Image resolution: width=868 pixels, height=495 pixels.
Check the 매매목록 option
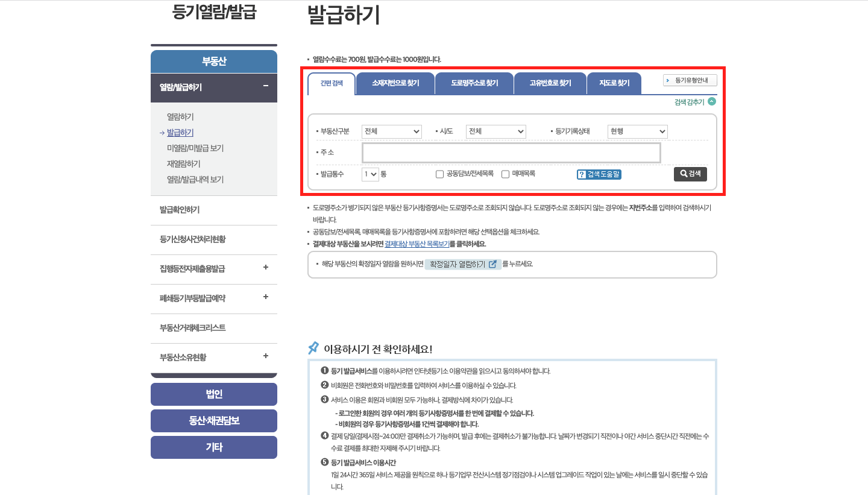pyautogui.click(x=505, y=174)
